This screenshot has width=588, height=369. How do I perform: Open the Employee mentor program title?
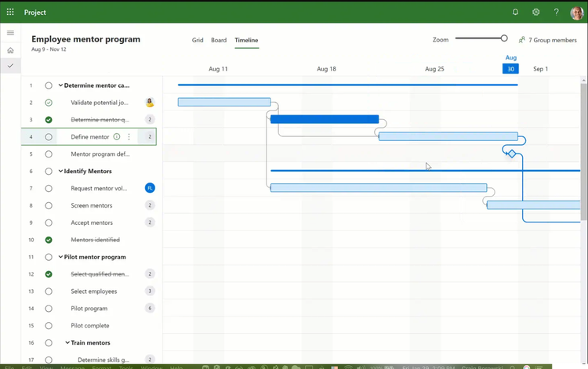[86, 39]
